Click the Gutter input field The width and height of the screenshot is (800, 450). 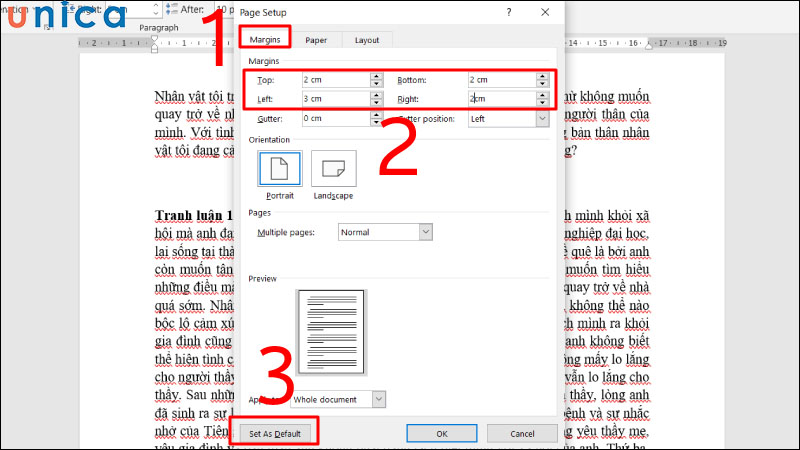336,118
